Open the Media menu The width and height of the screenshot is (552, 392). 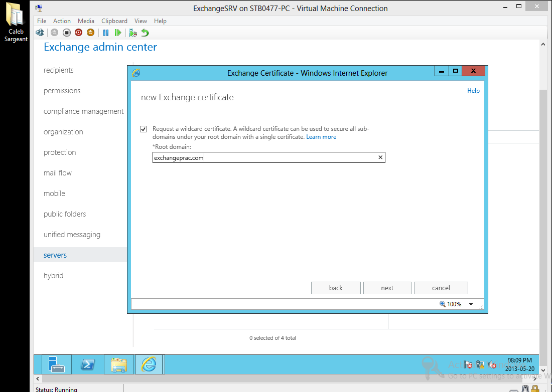click(x=86, y=21)
